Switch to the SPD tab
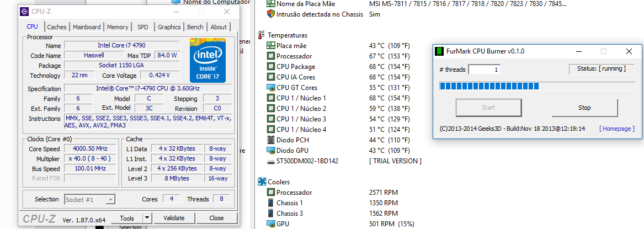Viewport: 644px width, 229px height. click(x=143, y=27)
